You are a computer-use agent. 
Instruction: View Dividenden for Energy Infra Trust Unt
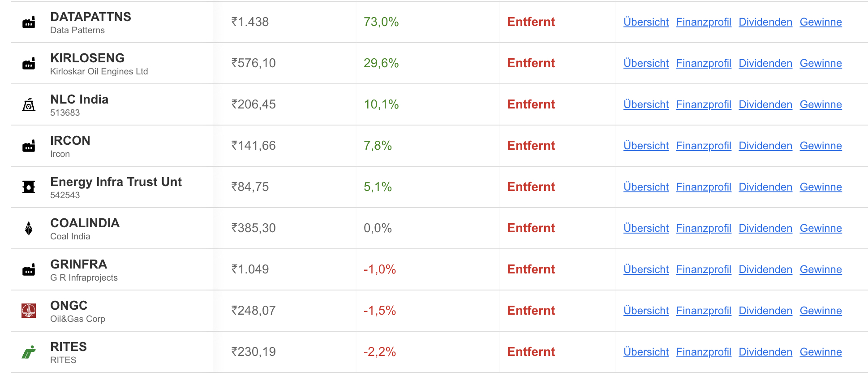765,187
